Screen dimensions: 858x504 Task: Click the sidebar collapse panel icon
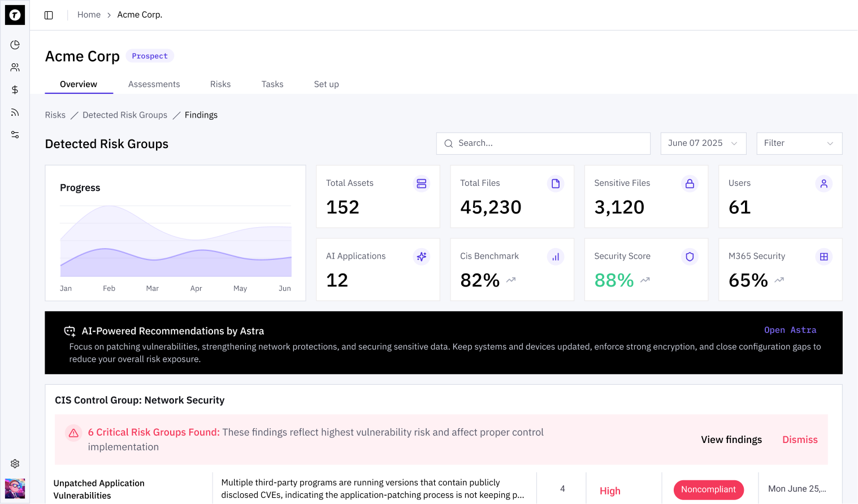49,15
